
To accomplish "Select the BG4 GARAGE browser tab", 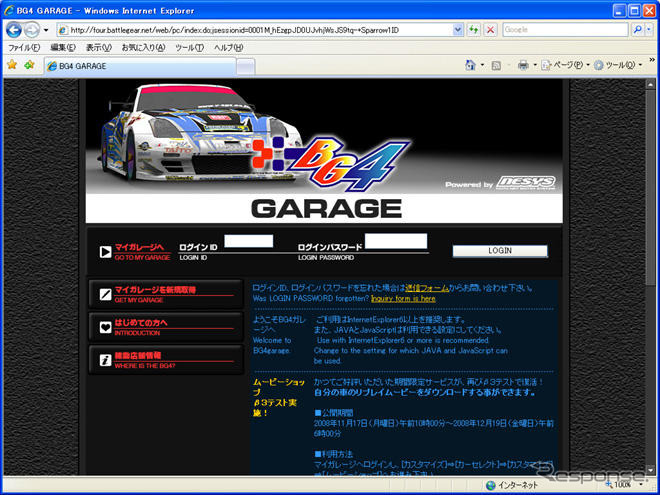I will point(140,66).
